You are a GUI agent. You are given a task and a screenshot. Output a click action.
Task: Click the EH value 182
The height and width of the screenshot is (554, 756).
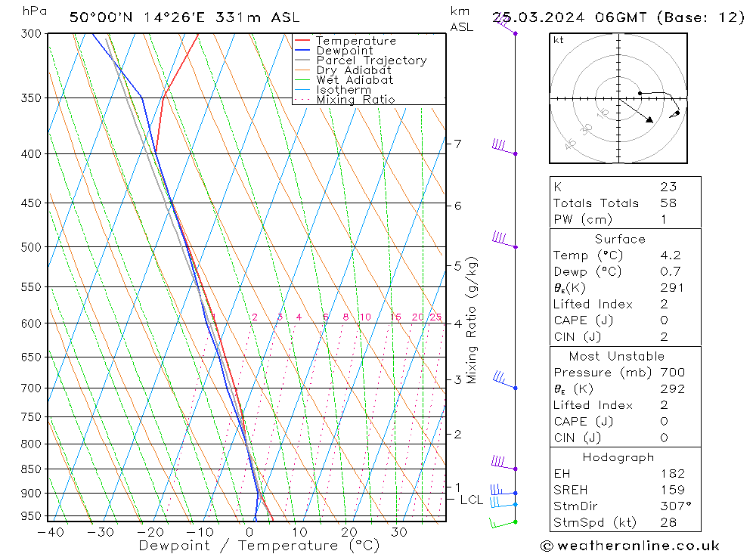673,473
